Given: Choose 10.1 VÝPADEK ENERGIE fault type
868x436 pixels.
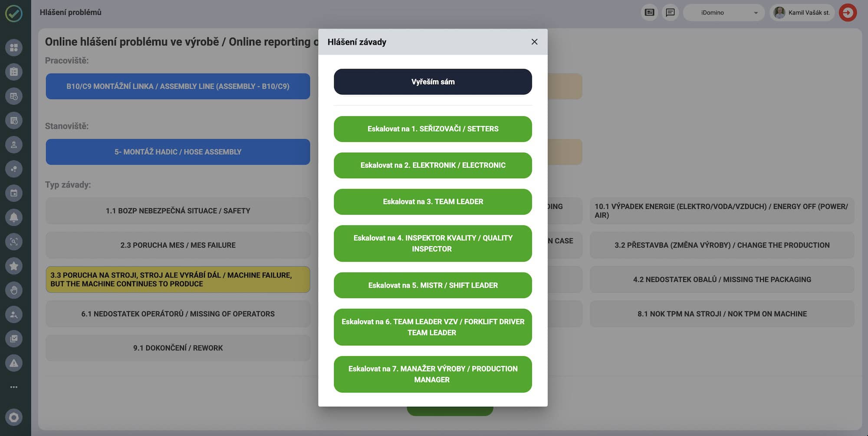Looking at the screenshot, I should point(722,211).
